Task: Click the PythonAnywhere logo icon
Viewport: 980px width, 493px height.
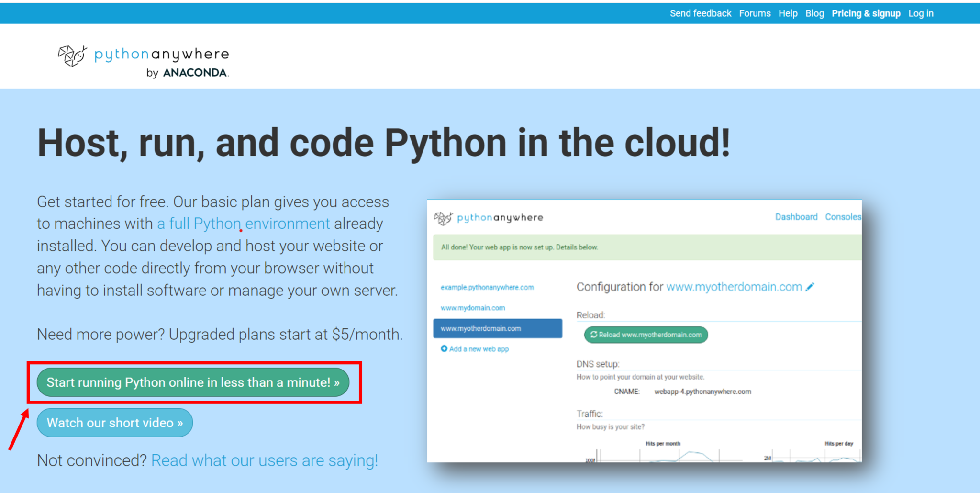Action: pos(72,56)
